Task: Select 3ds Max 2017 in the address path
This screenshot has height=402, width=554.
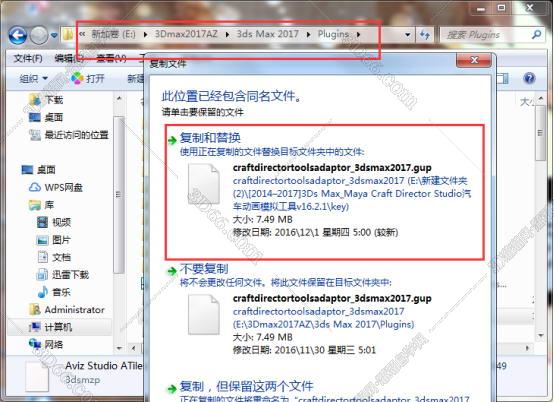Action: coord(267,34)
